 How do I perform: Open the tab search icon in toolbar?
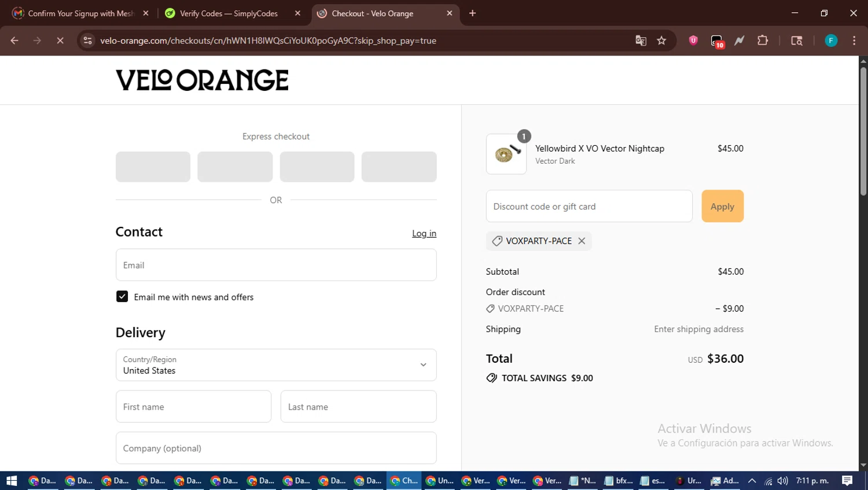797,40
